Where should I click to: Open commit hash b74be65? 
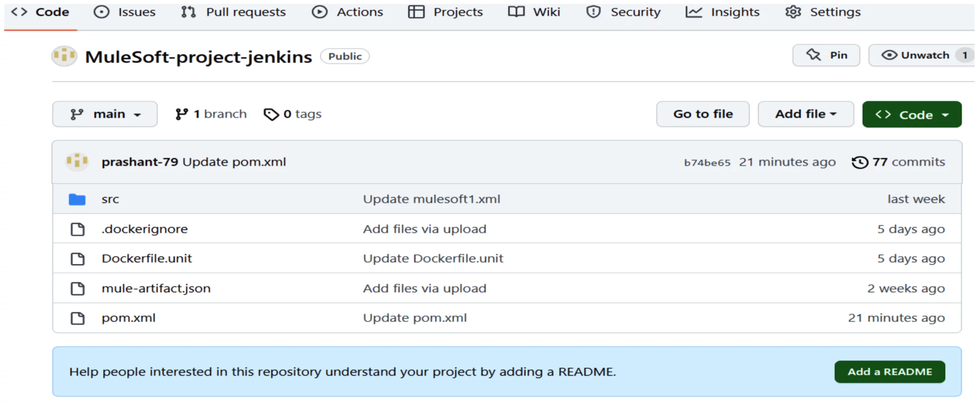point(707,163)
